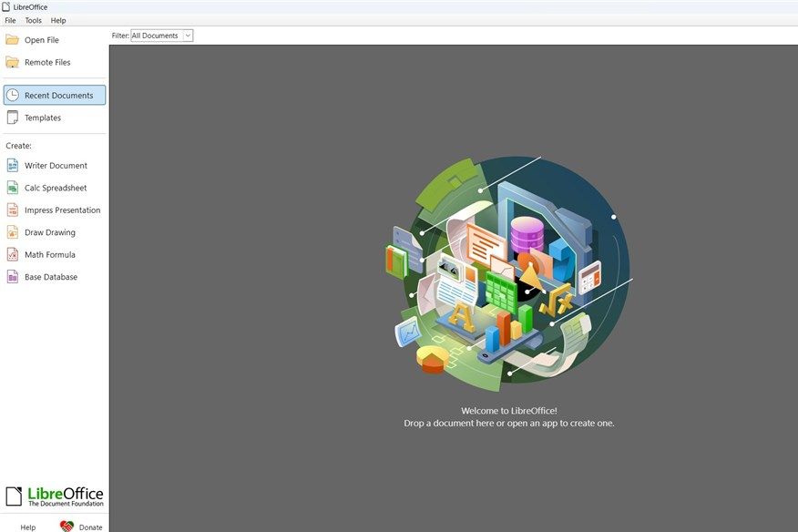
Task: Expand the All Documents filter dropdown
Action: (x=161, y=36)
